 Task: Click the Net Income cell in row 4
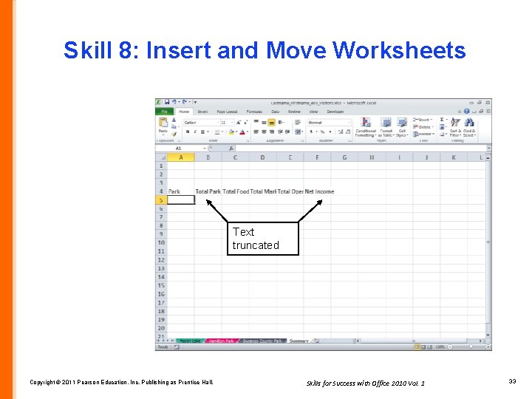(318, 191)
